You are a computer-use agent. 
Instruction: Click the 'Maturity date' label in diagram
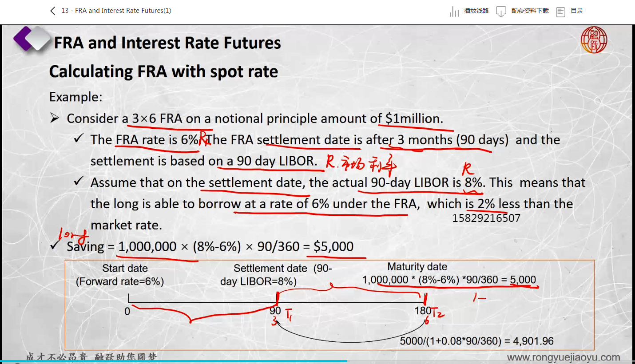tap(417, 267)
